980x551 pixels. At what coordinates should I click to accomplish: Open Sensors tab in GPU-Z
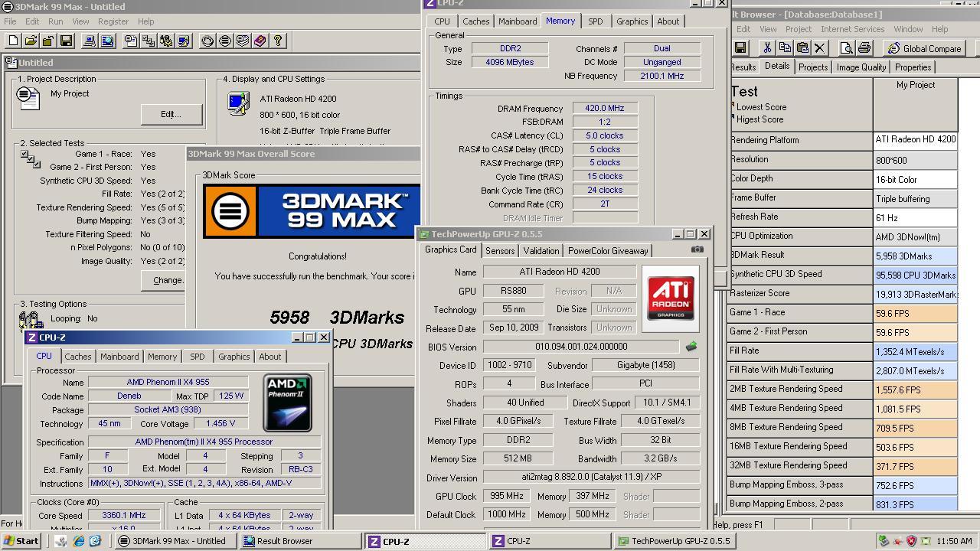pos(500,251)
